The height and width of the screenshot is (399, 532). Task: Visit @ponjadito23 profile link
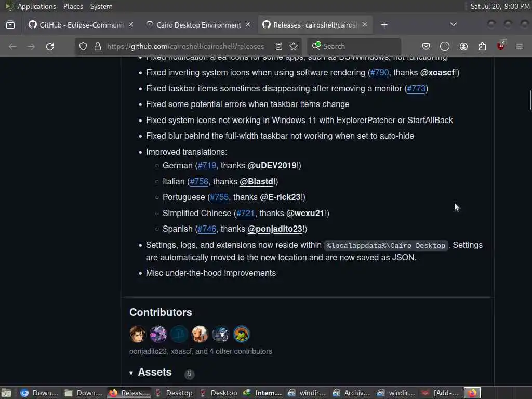275,229
